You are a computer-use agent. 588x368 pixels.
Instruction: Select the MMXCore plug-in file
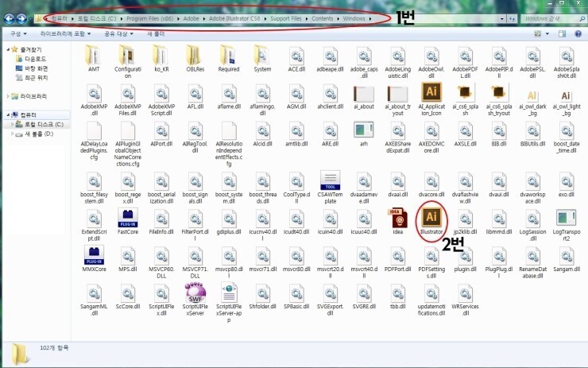[94, 255]
